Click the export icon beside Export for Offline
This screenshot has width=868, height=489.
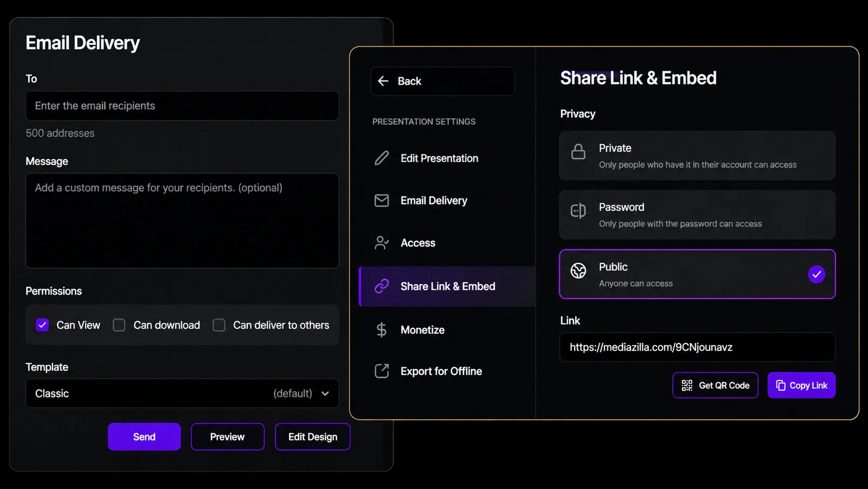coord(382,371)
